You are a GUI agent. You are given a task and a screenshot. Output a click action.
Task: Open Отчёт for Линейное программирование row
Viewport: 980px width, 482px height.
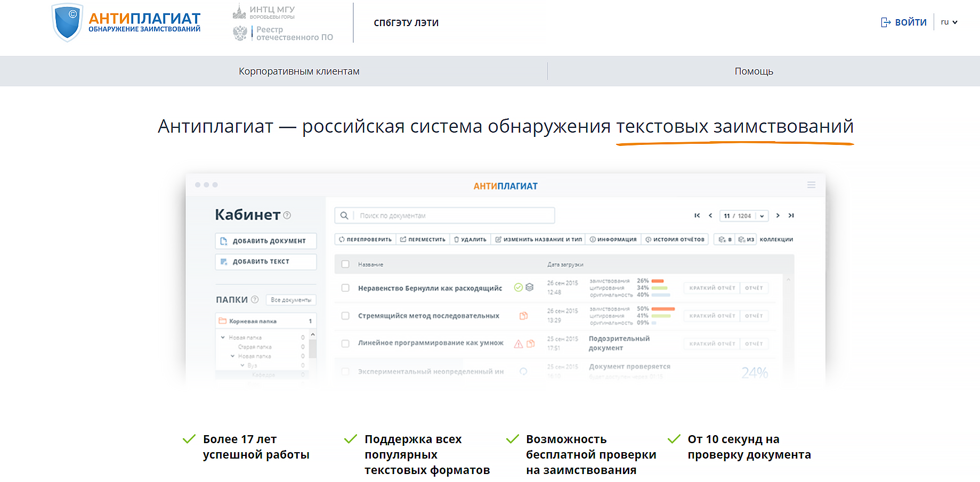[754, 344]
